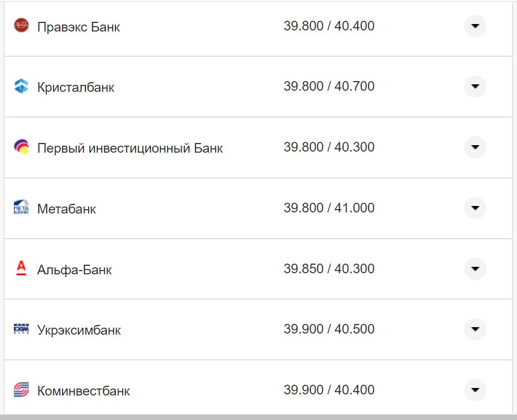Click the Укрэксимбанк logo icon

[21, 329]
